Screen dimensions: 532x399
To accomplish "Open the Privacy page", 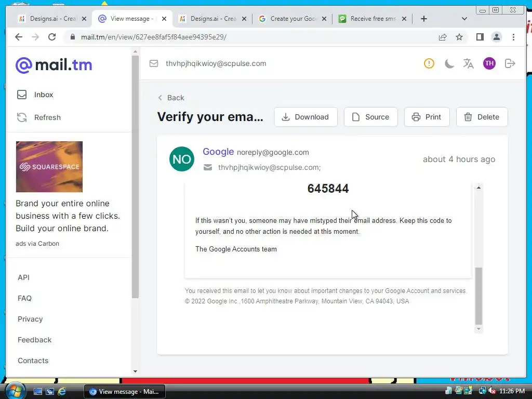I will (30, 319).
